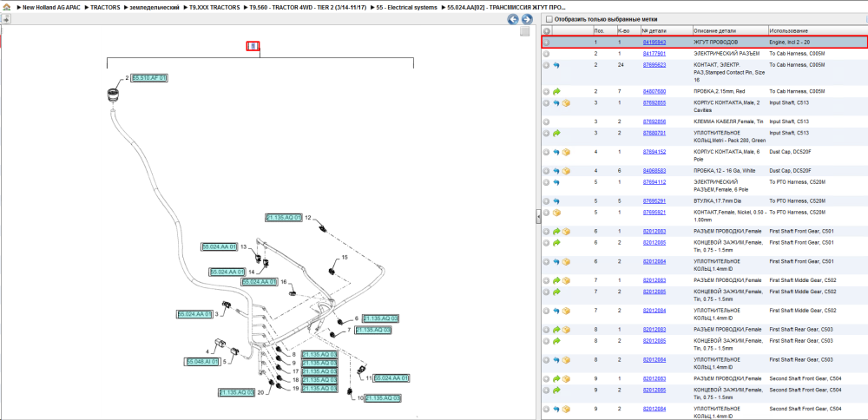Open part number link 87694152
The width and height of the screenshot is (868, 420).
coord(654,152)
